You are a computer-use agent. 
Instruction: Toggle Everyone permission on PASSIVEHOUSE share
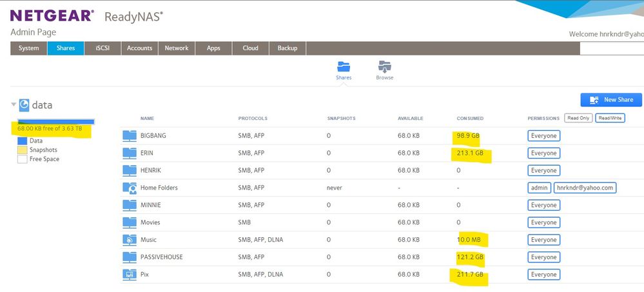pyautogui.click(x=543, y=257)
